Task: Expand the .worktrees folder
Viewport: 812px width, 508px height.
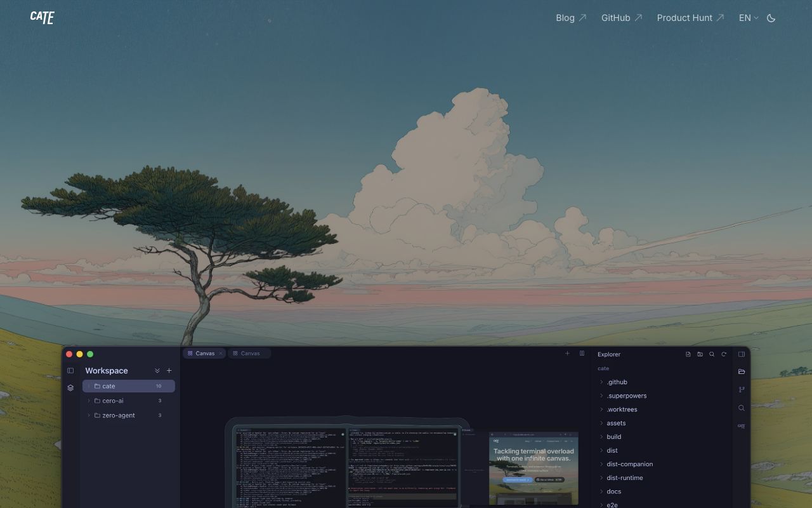Action: [601, 410]
